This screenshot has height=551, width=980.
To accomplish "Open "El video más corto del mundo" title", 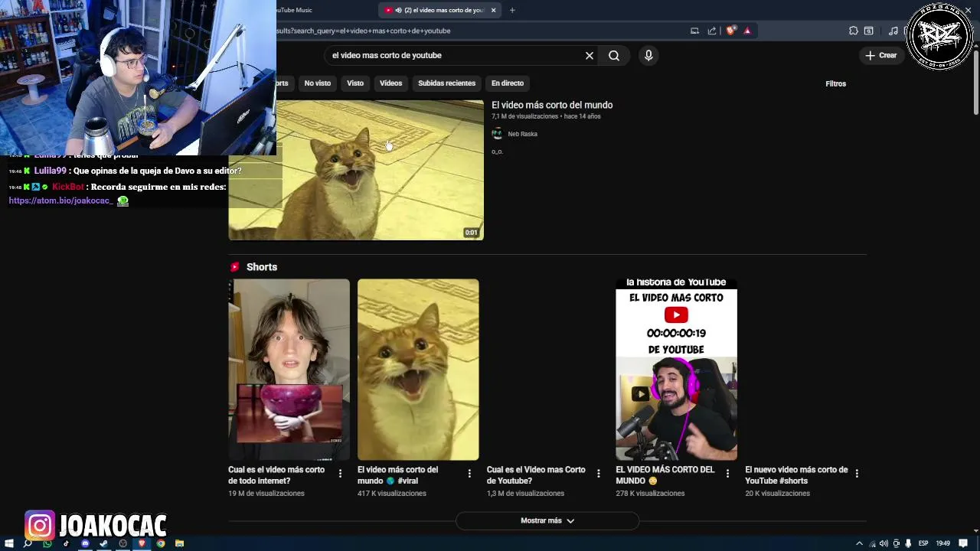I will click(552, 105).
